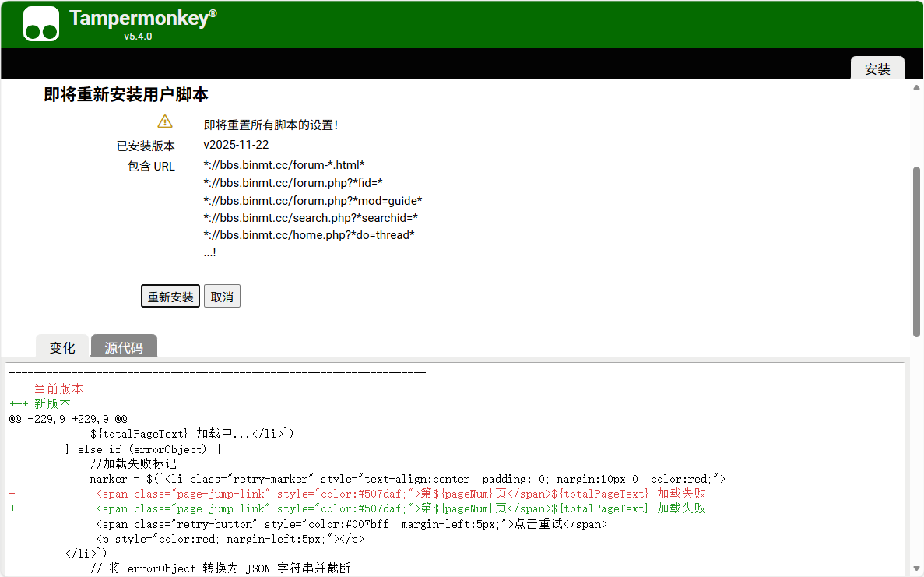
Task: Click the page vertical scrollbar thumb
Action: tap(916, 252)
